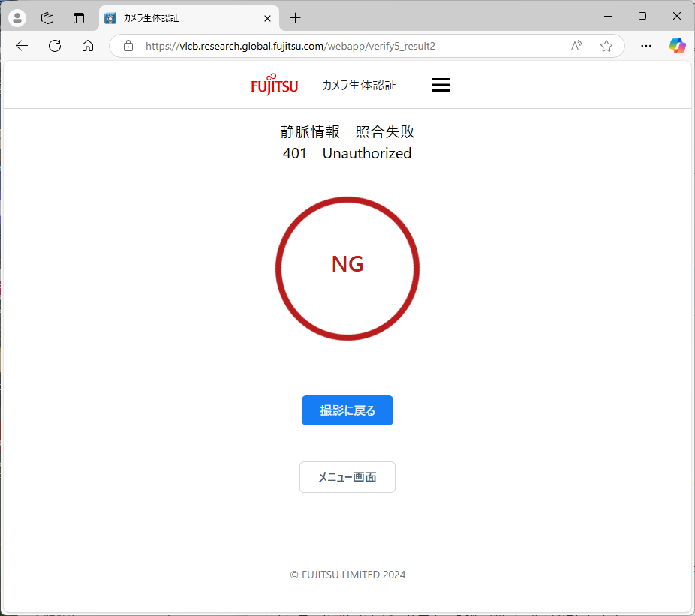695x616 pixels.
Task: Open the browser home page icon
Action: coord(88,46)
